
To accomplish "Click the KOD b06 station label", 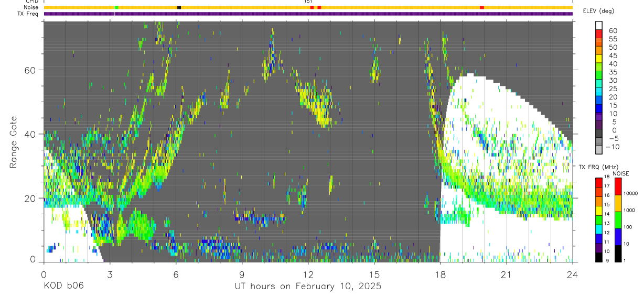I will coord(63,286).
